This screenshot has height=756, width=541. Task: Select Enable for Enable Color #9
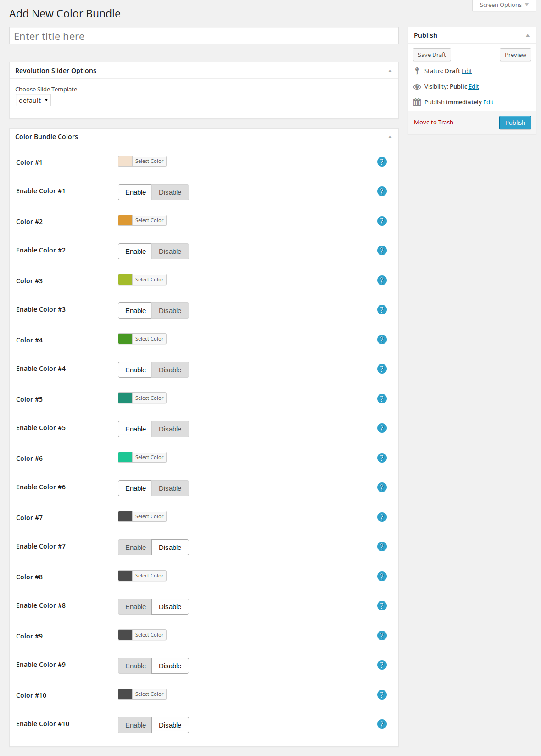click(135, 666)
